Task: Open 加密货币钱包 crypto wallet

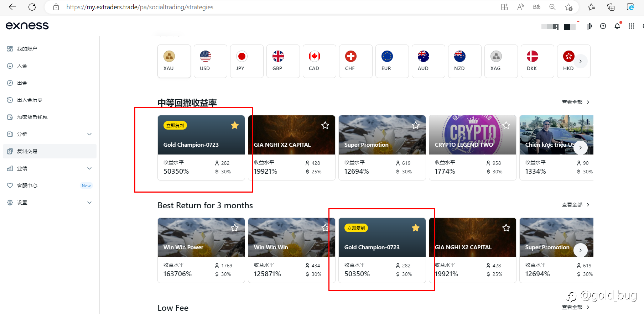Action: [50, 117]
